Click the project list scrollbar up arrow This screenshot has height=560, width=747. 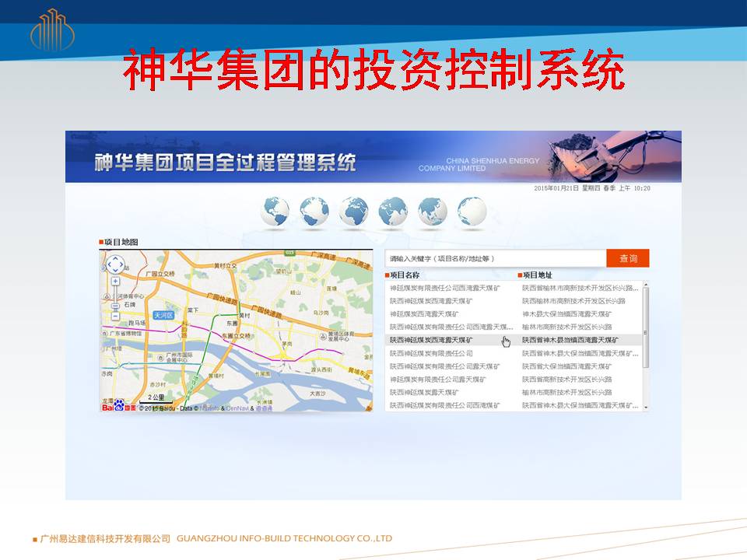(646, 285)
